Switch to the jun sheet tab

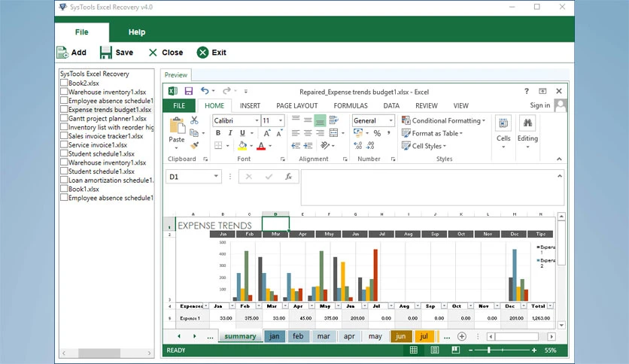(x=401, y=336)
